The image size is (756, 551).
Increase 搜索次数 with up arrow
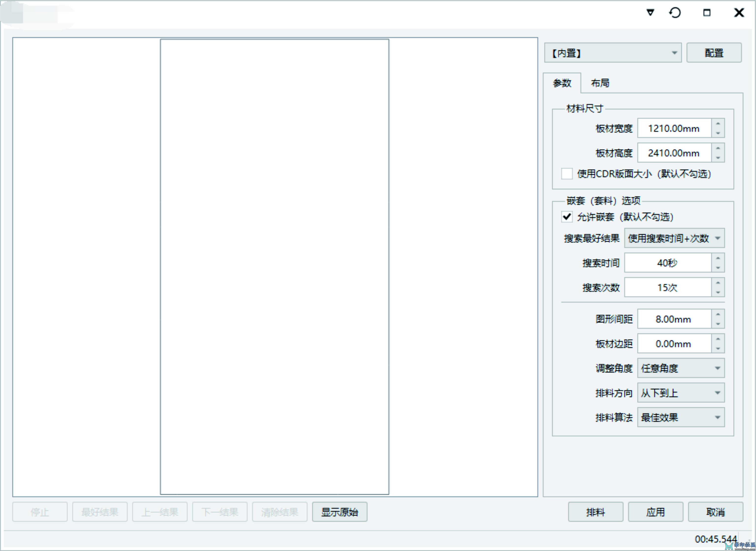pyautogui.click(x=718, y=283)
